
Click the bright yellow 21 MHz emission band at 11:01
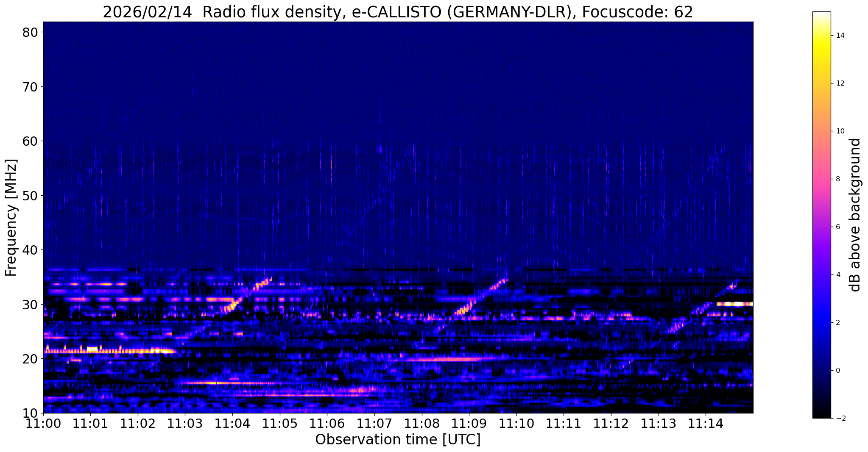point(109,350)
